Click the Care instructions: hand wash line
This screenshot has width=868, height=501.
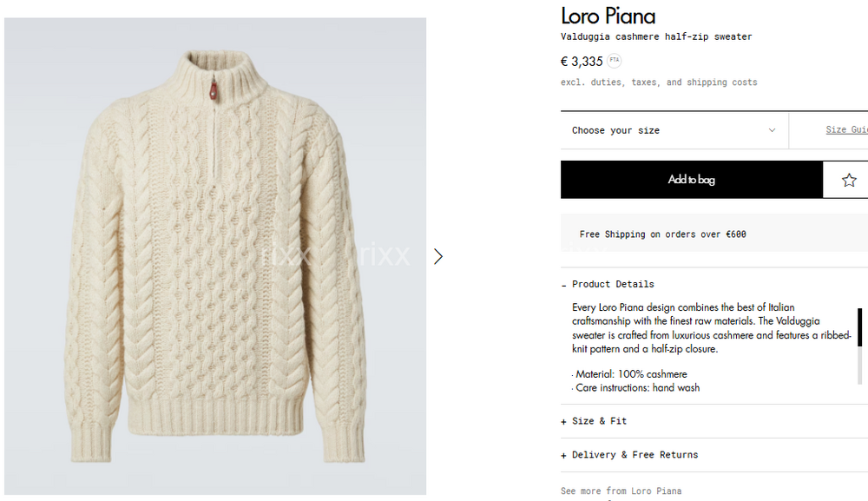pos(637,388)
